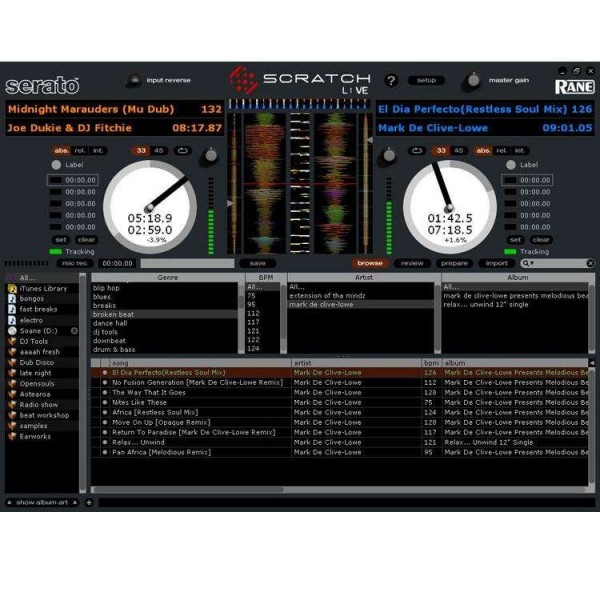Switch to the import tab

click(497, 263)
